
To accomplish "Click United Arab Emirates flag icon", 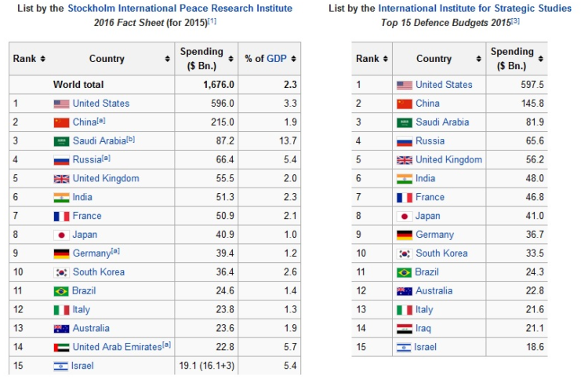I will coord(61,348).
